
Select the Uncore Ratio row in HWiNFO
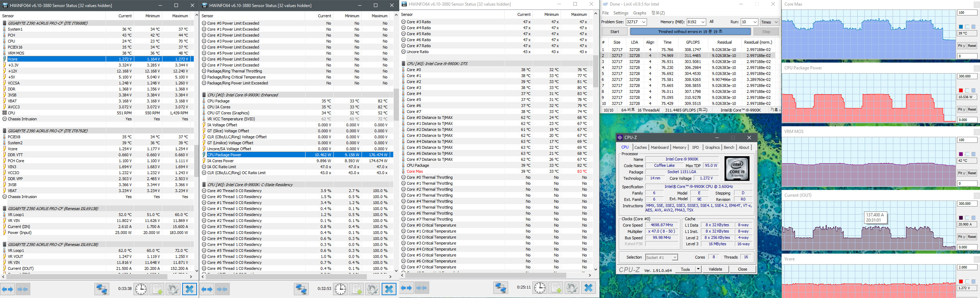(496, 52)
